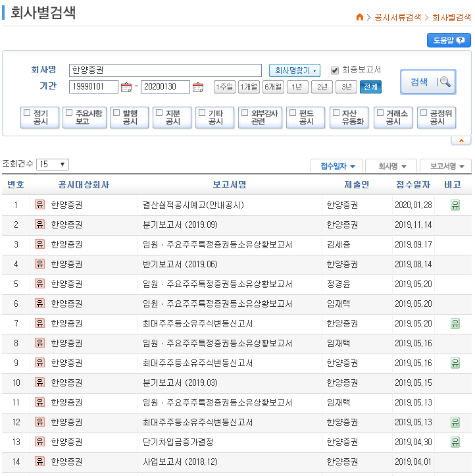
Task: Click the 회사명 input field
Action: point(165,70)
